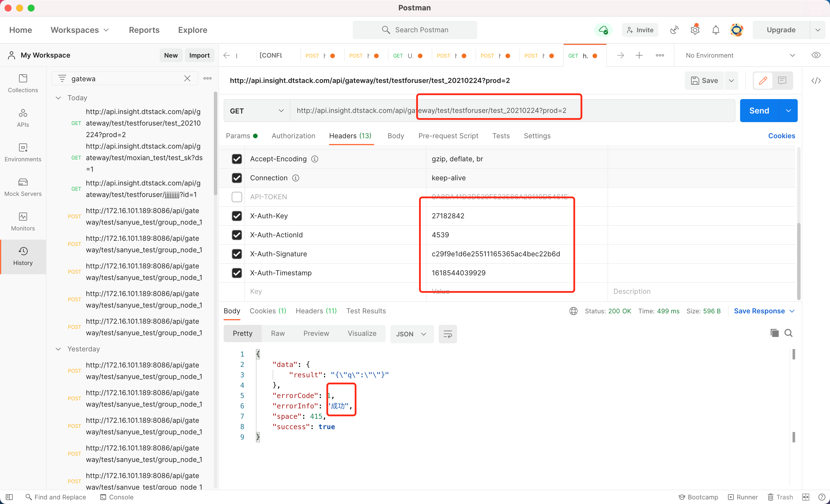The image size is (830, 504).
Task: Open the notifications bell
Action: (x=716, y=30)
